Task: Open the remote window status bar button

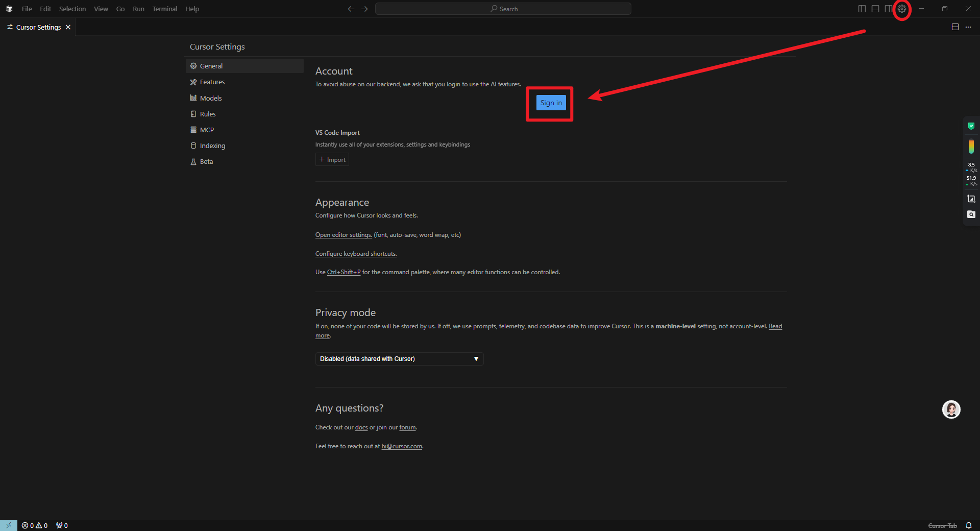Action: click(9, 525)
